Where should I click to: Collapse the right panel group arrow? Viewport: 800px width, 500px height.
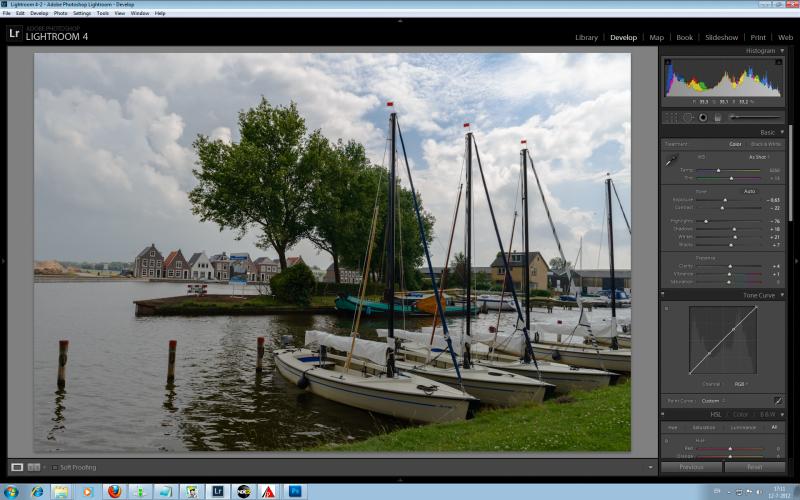(x=796, y=261)
